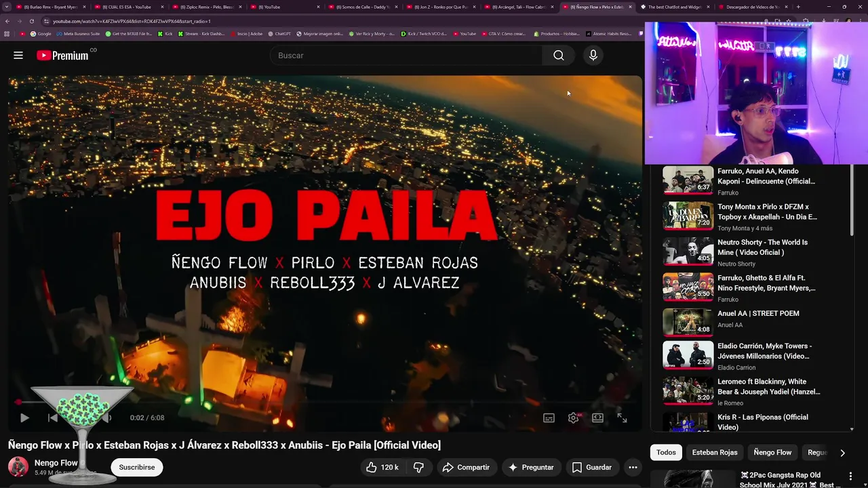Open Leromeo ft Blackinny video thumbnail
This screenshot has height=488, width=868.
688,390
